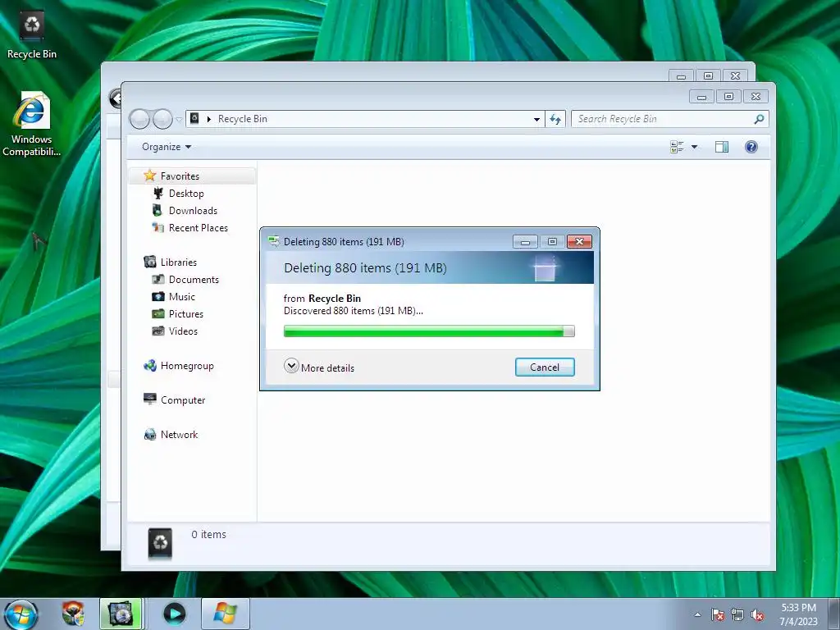Show hidden tray icons arrow
Screen dimensions: 840x630
(x=697, y=614)
